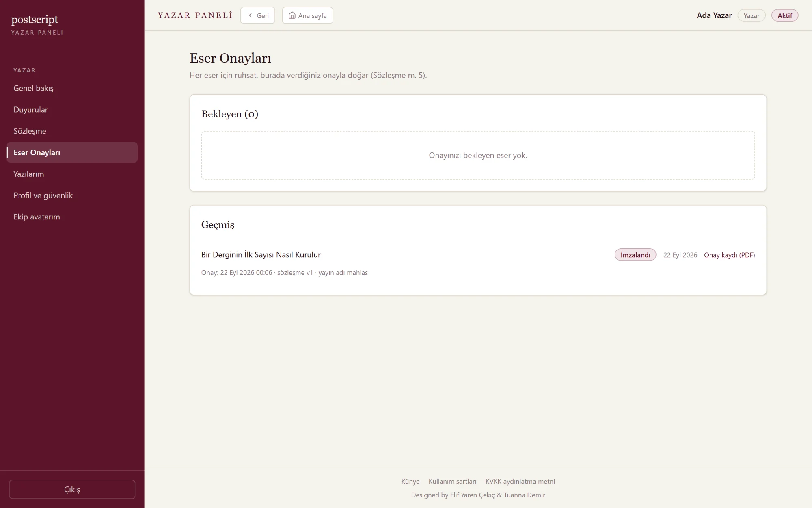The height and width of the screenshot is (508, 812).
Task: Click the YAZAR PANELİ header title
Action: pyautogui.click(x=195, y=15)
